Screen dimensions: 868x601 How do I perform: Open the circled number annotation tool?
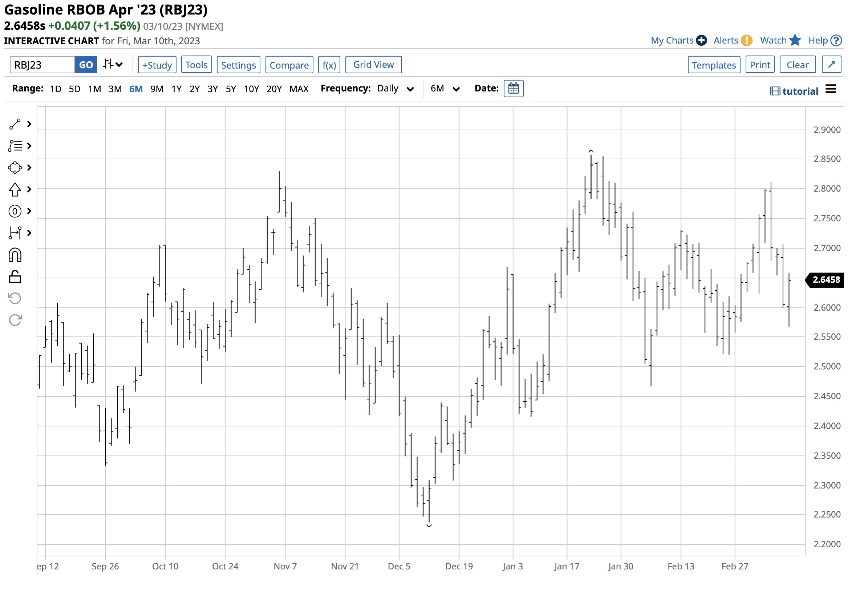[x=15, y=211]
